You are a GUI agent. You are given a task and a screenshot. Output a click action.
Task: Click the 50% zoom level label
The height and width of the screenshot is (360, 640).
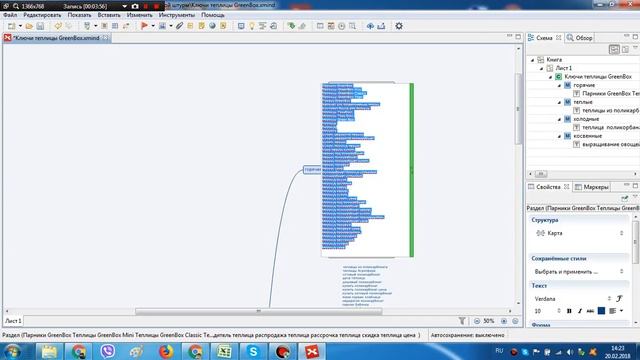click(489, 321)
